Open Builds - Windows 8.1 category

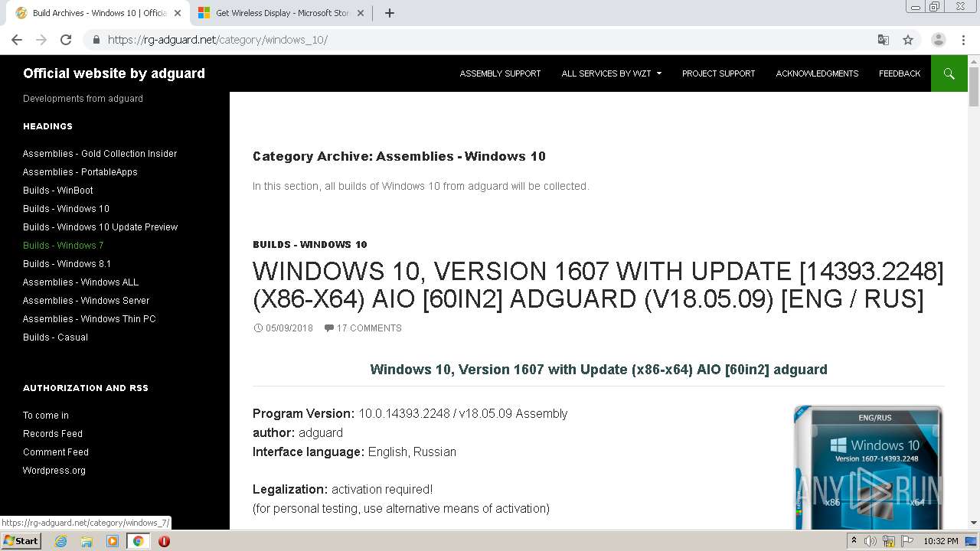coord(67,264)
